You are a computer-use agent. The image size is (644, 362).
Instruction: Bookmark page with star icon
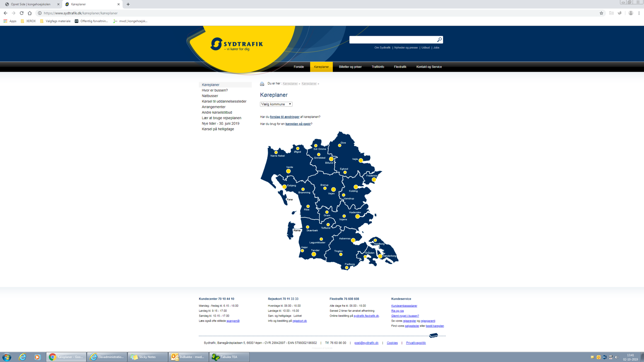click(x=601, y=13)
